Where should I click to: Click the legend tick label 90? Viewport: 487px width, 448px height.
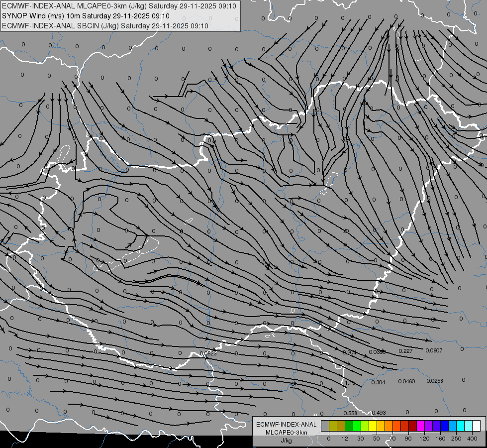point(408,439)
